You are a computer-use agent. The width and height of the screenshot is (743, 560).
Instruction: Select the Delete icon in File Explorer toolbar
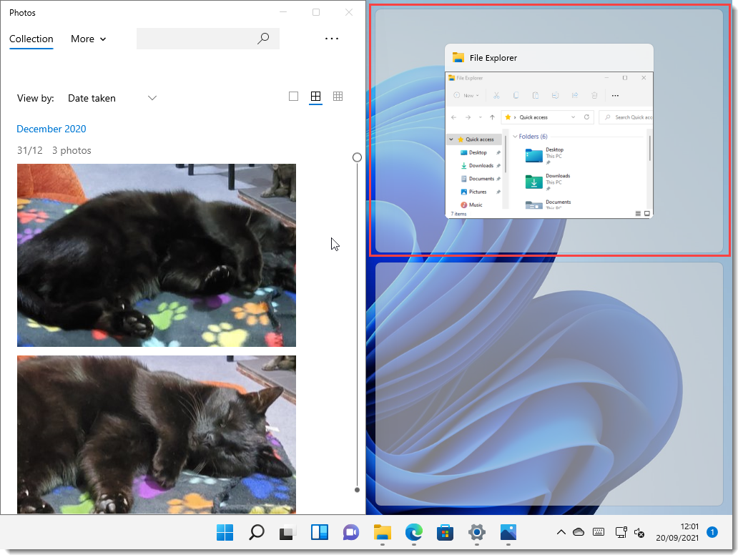[x=594, y=94]
